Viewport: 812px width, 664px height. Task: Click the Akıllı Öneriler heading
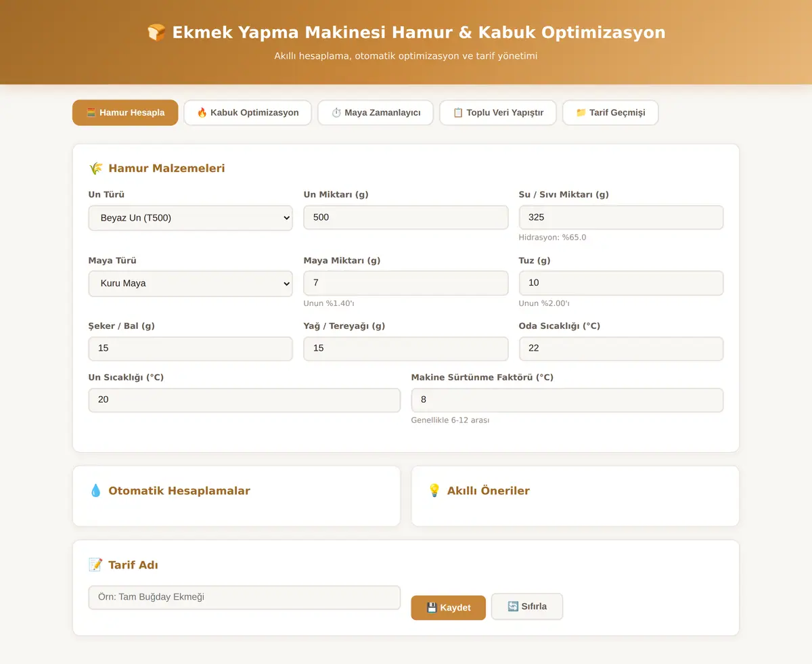[488, 491]
